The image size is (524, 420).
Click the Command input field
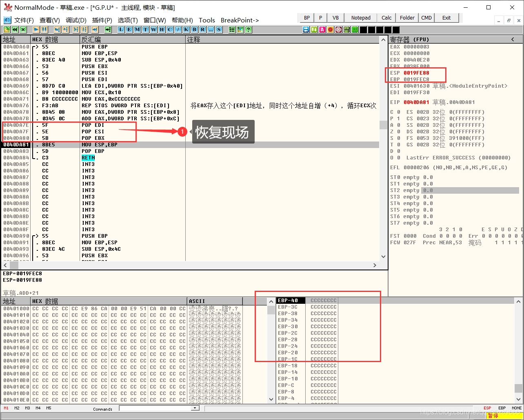155,408
